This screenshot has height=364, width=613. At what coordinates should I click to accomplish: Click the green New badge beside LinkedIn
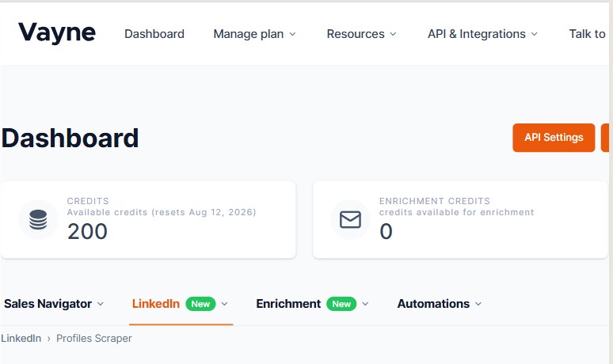(200, 304)
